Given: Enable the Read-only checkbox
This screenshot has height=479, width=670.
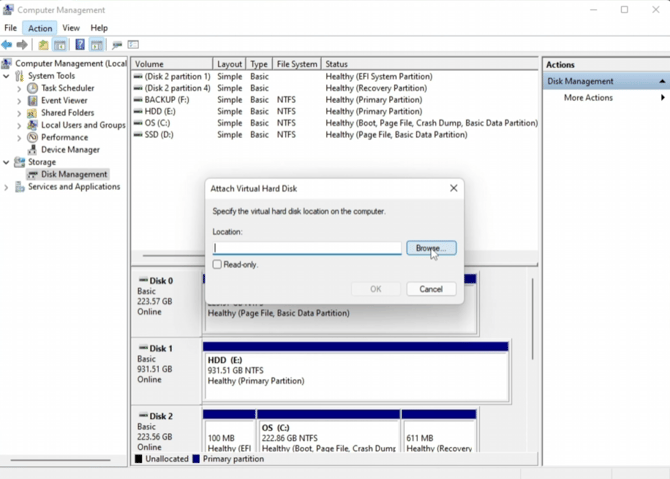Looking at the screenshot, I should point(217,265).
